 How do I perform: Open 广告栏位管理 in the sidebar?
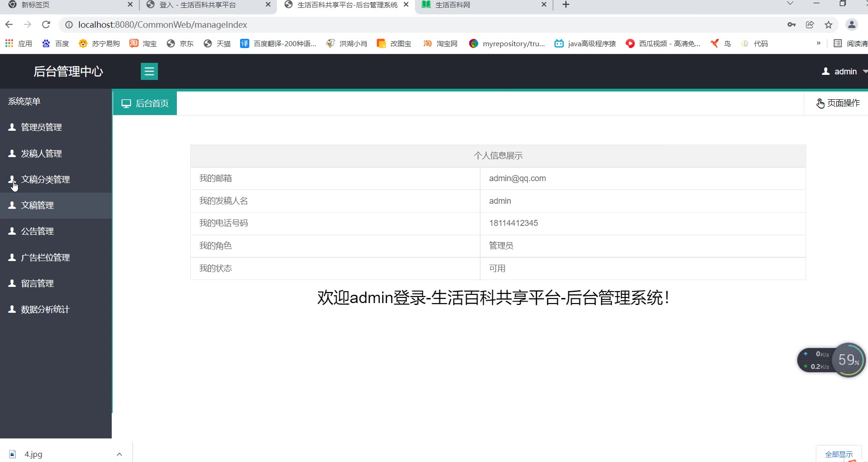pos(56,257)
